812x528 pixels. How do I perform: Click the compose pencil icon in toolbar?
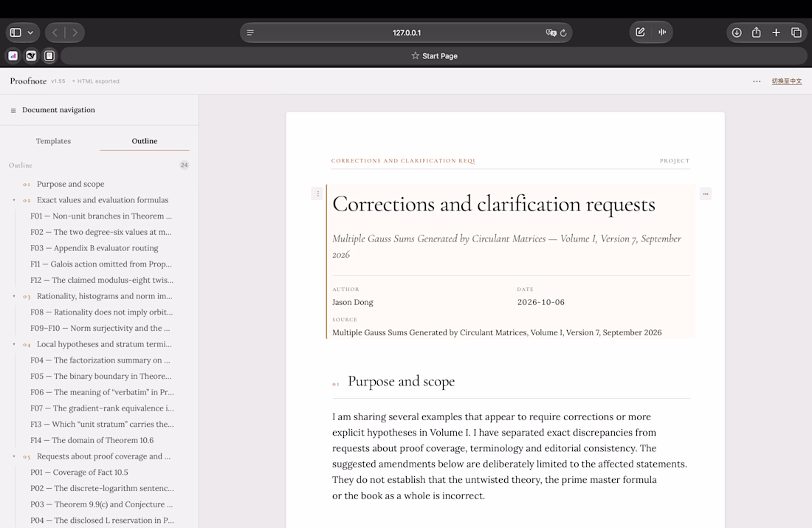[x=640, y=32]
